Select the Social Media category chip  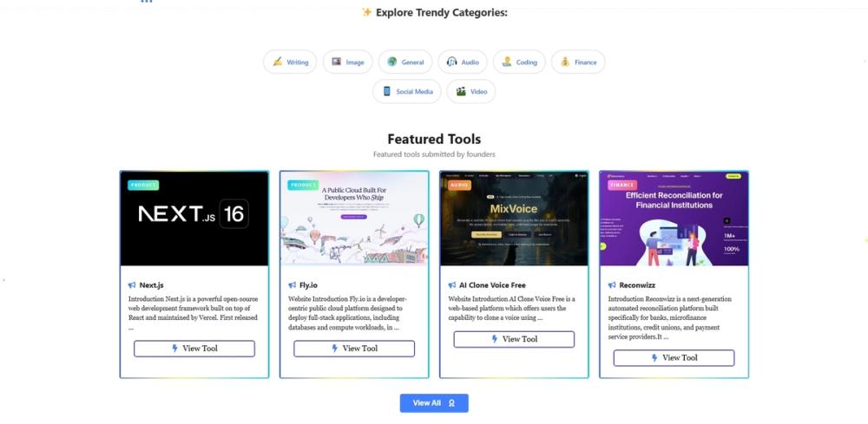(407, 91)
